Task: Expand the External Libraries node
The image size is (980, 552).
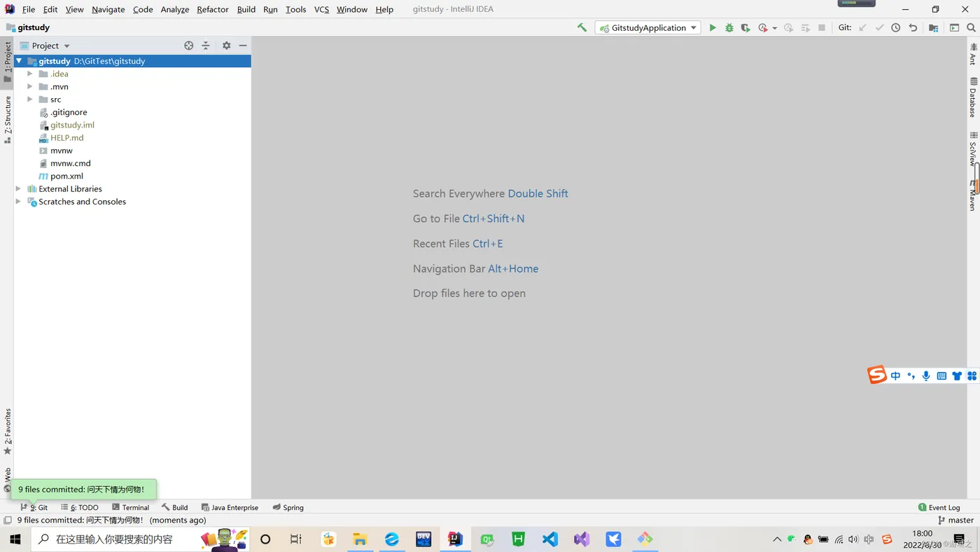Action: (18, 188)
